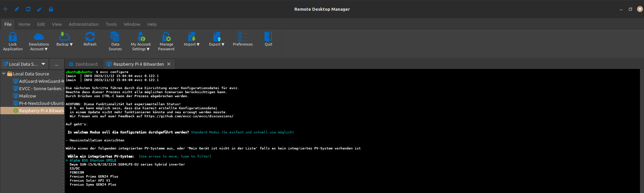Open the Local Data Source selector dropdown
This screenshot has height=193, width=644.
coord(43,64)
